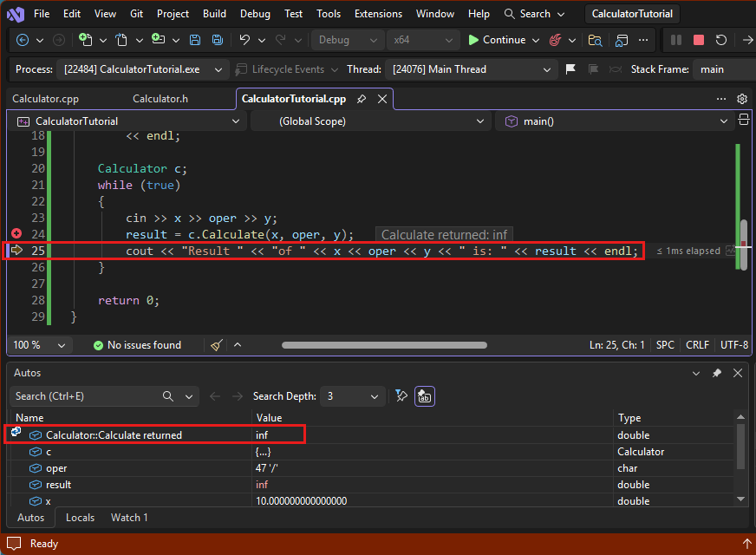756x555 pixels.
Task: Click the Search box in title bar
Action: click(x=534, y=14)
